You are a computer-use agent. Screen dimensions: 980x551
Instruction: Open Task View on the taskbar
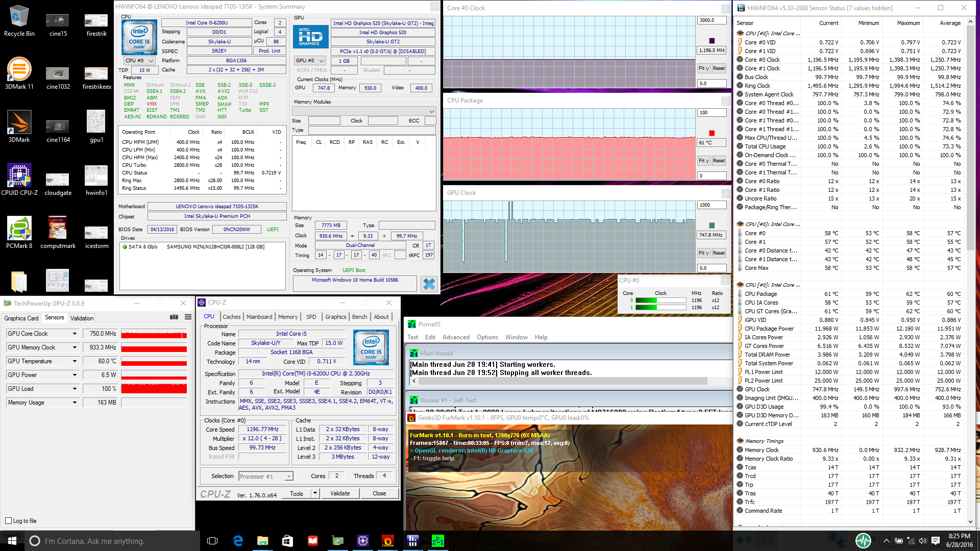pos(212,541)
